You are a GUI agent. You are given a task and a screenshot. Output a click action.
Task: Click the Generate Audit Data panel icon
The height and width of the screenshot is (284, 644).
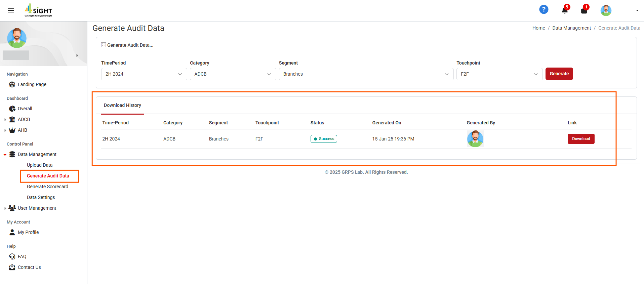tap(104, 45)
